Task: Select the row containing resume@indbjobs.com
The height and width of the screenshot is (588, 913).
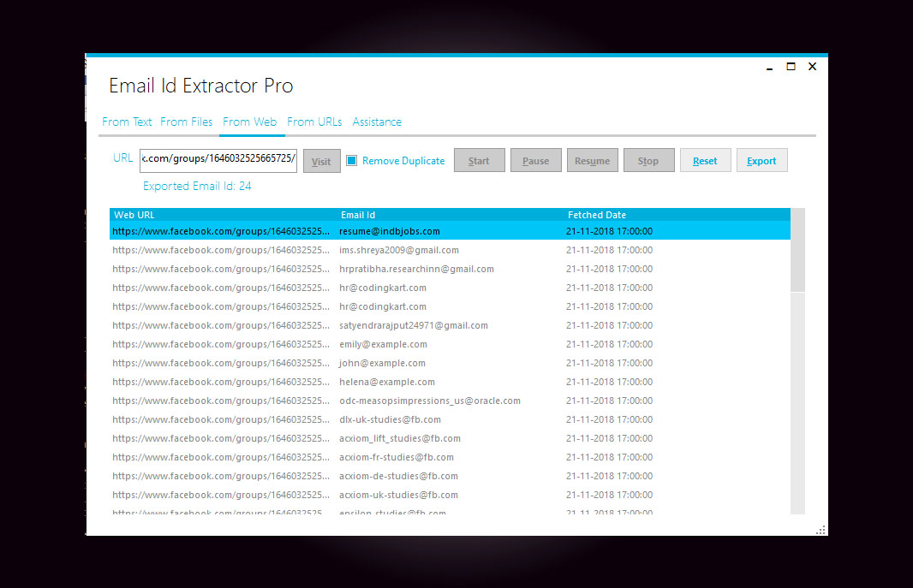Action: 385,231
